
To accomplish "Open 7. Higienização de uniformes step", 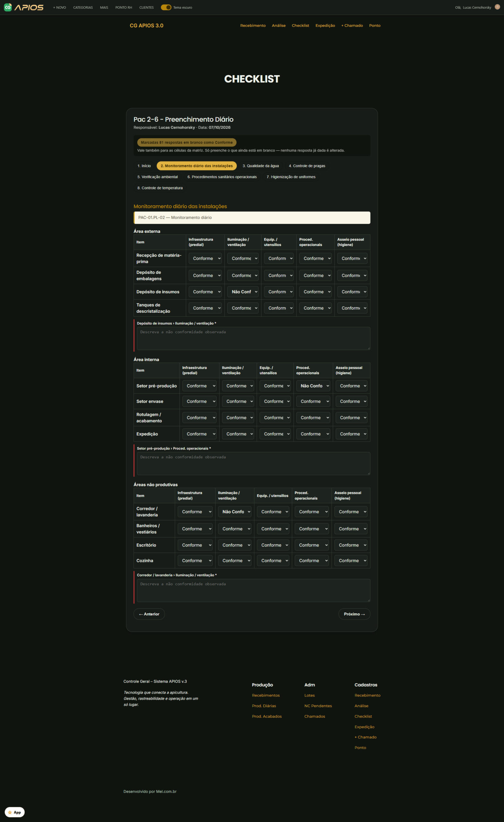I will pos(291,177).
